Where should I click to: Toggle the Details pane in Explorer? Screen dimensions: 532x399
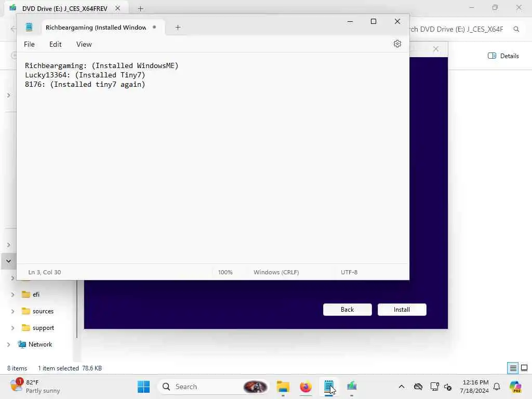click(503, 56)
